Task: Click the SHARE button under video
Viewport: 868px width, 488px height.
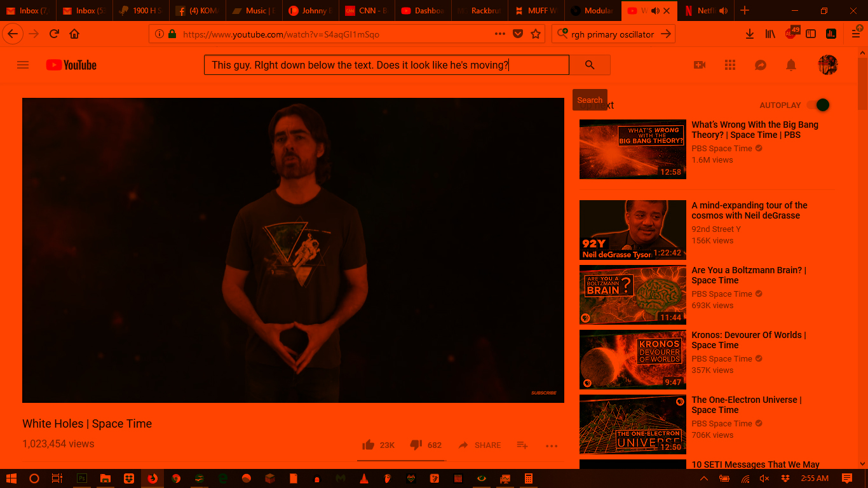Action: (x=480, y=445)
